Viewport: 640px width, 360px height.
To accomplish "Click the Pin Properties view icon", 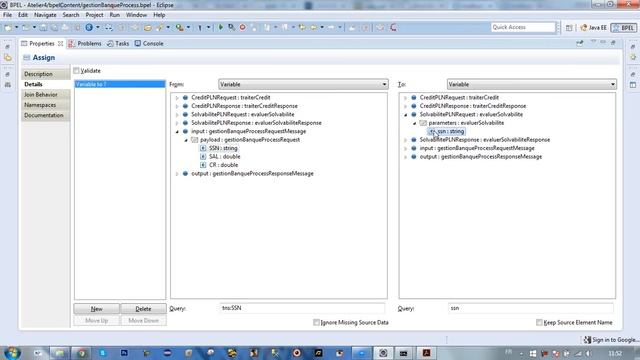I will pyautogui.click(x=580, y=43).
